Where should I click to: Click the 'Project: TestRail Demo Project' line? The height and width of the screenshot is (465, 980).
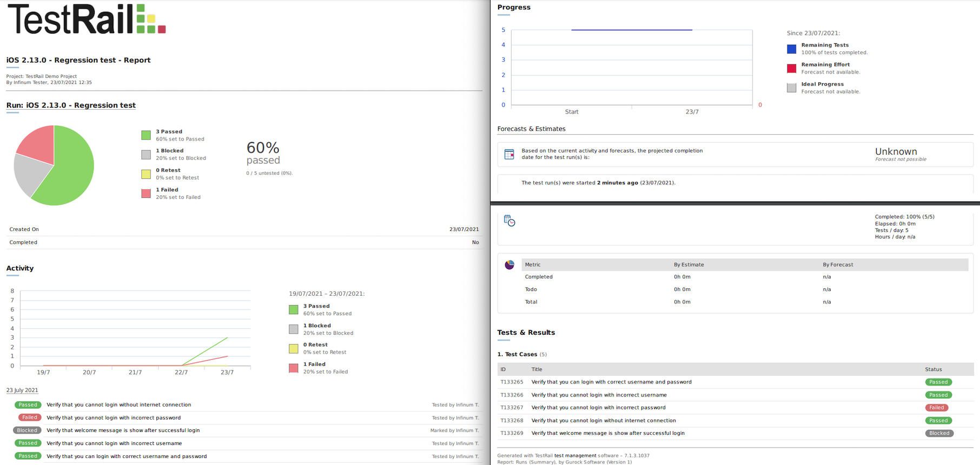(42, 77)
